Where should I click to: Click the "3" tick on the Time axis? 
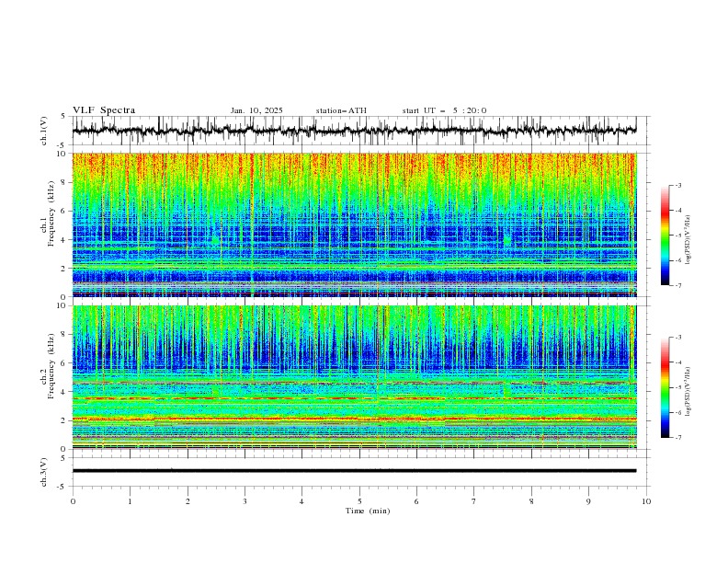pyautogui.click(x=245, y=501)
